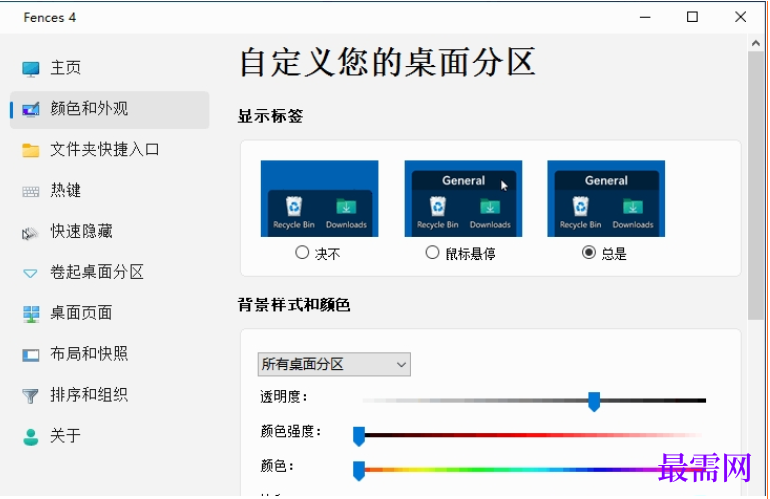
Task: Maximize the Fences 4 window
Action: [x=692, y=17]
